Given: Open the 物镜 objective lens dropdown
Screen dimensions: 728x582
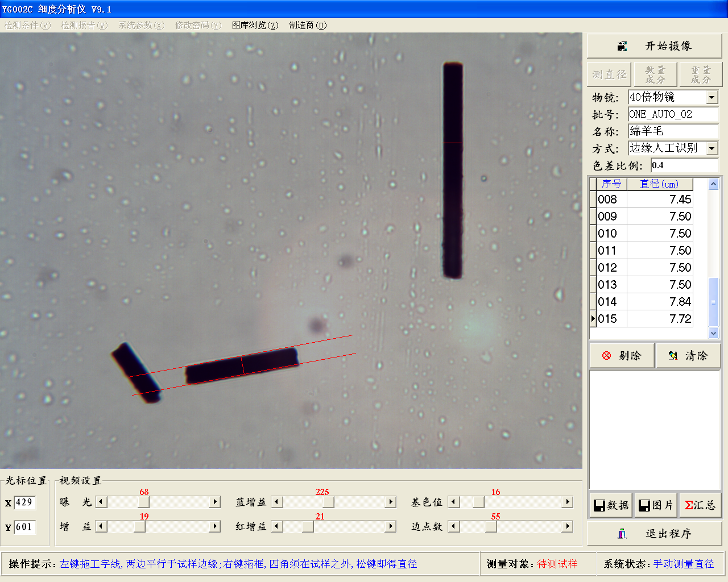Looking at the screenshot, I should click(x=712, y=97).
